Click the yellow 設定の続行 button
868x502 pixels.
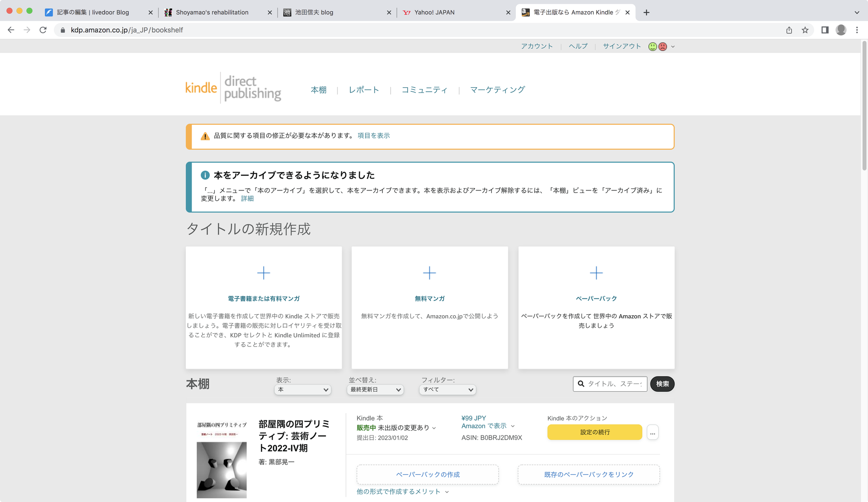pyautogui.click(x=594, y=432)
